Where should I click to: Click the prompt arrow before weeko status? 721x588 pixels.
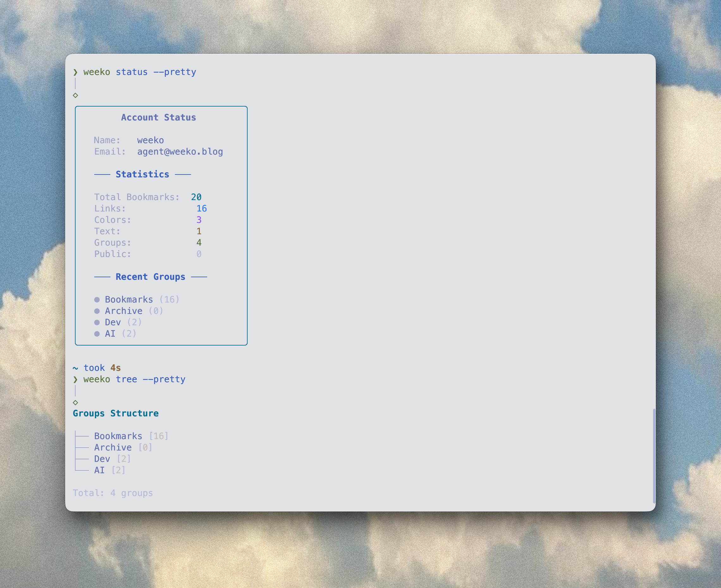76,72
